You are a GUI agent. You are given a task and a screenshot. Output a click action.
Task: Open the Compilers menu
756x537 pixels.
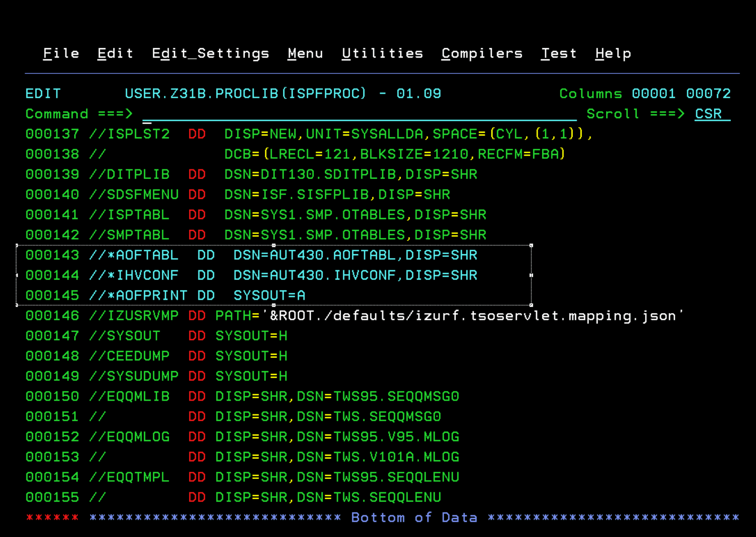482,53
